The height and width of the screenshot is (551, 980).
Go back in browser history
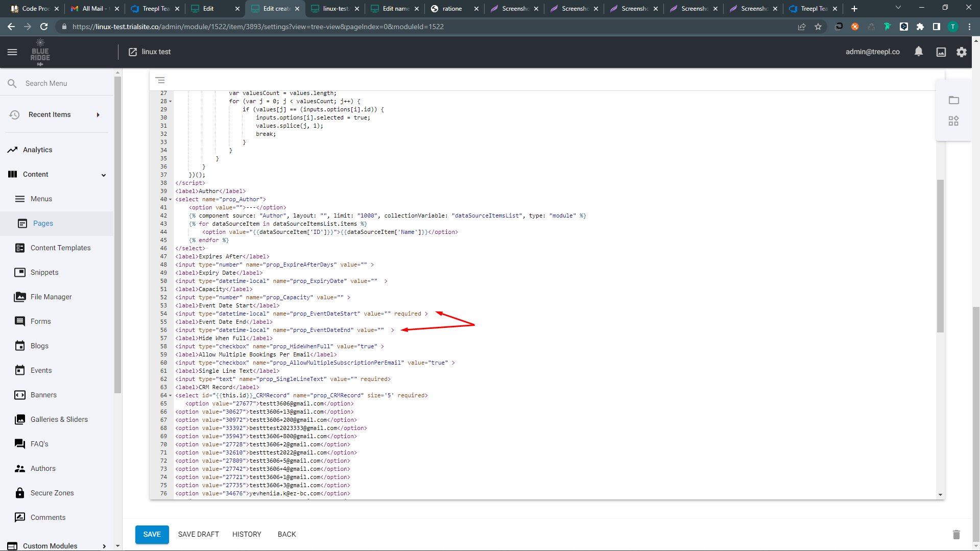coord(11,27)
